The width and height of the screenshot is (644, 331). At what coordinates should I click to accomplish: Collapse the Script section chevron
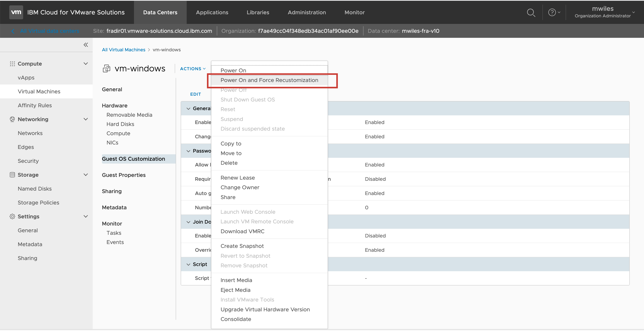[x=188, y=264]
